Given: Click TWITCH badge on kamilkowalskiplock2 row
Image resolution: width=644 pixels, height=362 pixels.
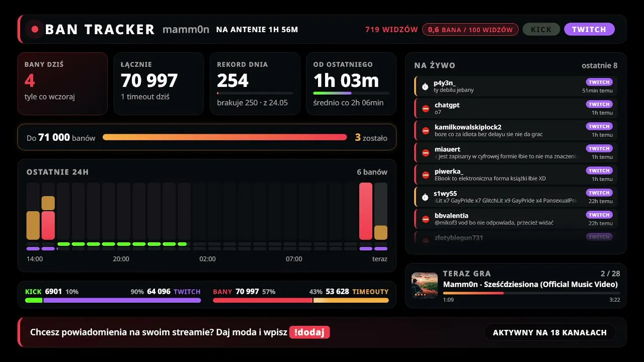Looking at the screenshot, I should tap(599, 126).
